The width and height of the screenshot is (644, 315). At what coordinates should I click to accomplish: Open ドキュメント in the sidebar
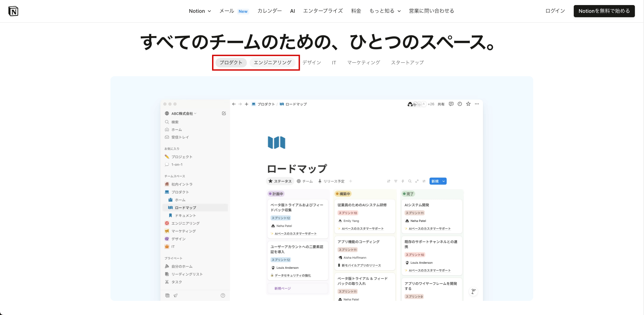[182, 216]
